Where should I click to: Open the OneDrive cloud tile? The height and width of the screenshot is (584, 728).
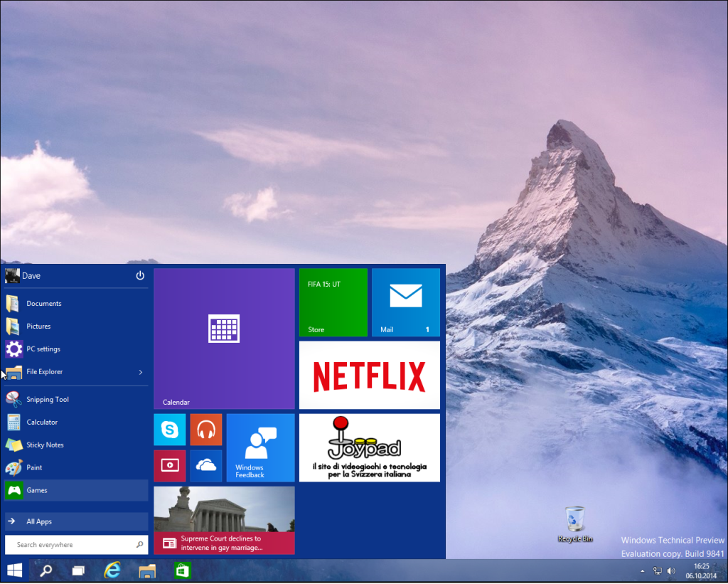point(206,466)
